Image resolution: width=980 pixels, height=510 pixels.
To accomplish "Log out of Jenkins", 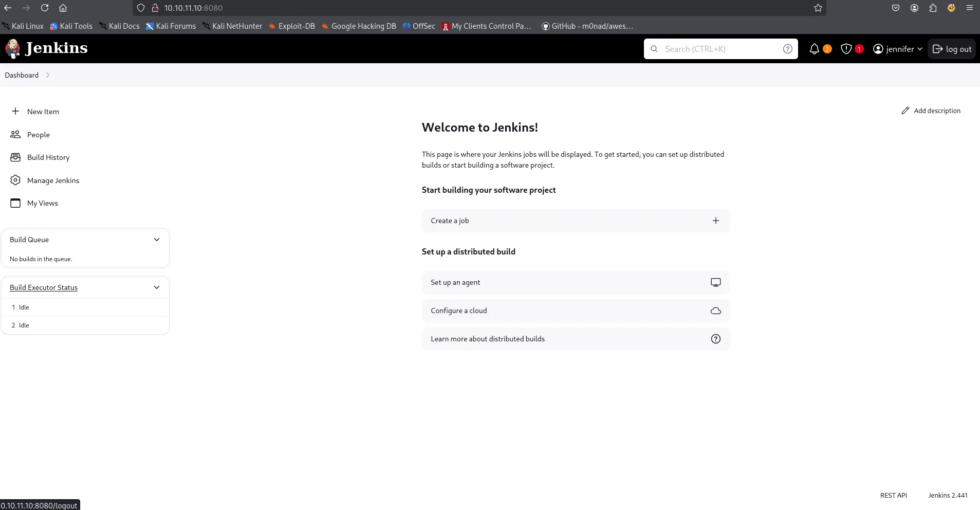I will pos(952,49).
